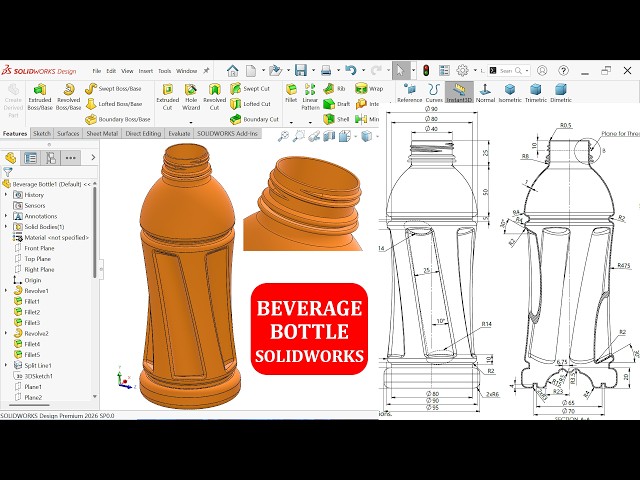Click Extruded Boss/Base tool

(x=40, y=97)
